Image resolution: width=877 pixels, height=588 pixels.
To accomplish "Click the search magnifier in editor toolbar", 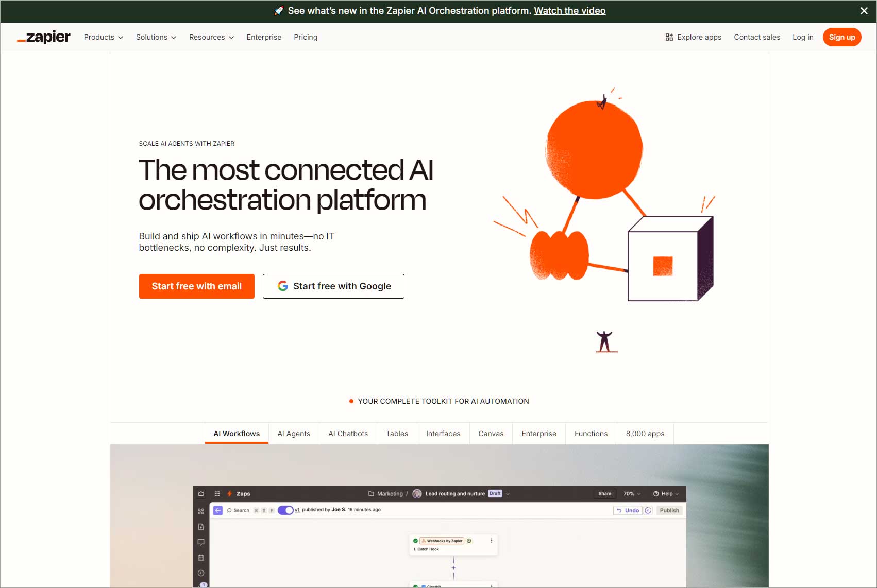I will (229, 510).
